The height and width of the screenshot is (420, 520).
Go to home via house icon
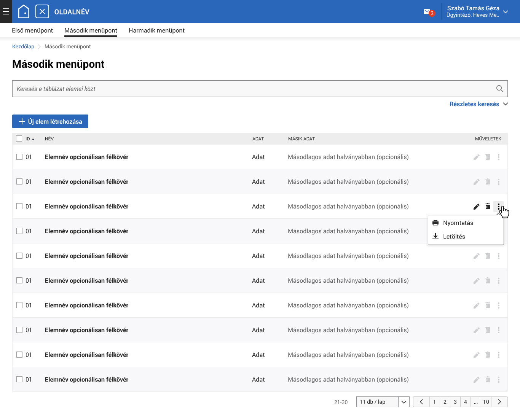coord(24,11)
